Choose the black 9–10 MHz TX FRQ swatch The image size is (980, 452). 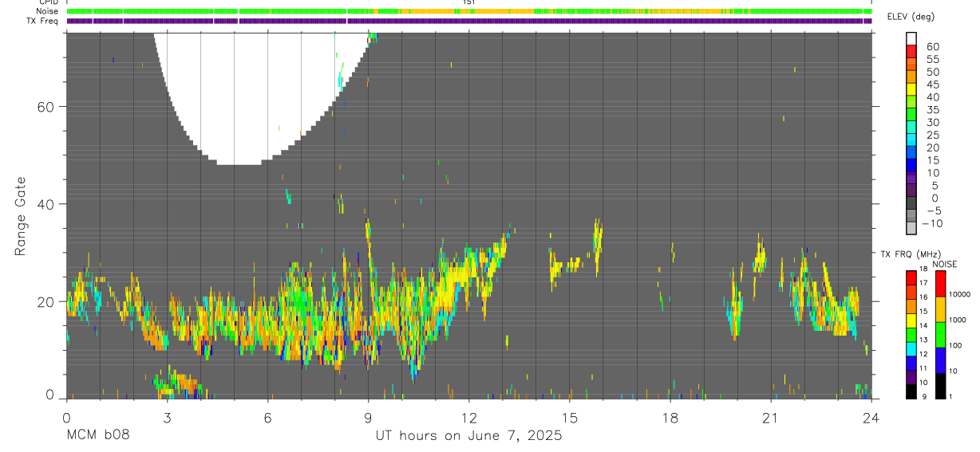pos(911,391)
